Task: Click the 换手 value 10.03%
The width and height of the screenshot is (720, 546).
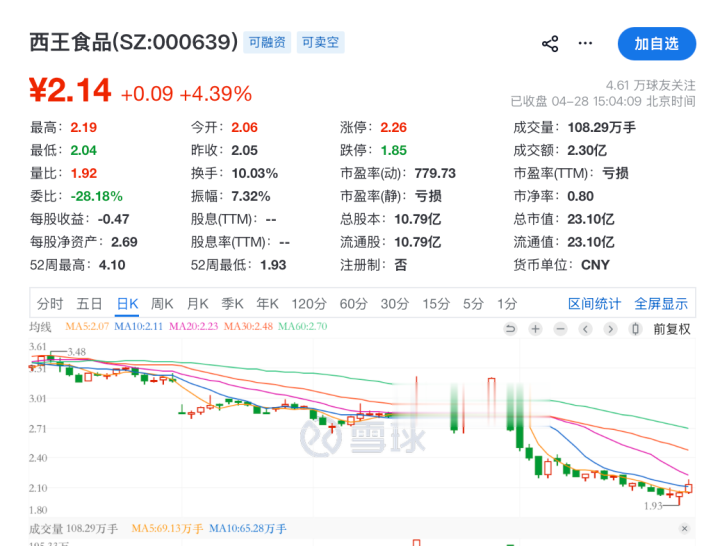Action: point(255,173)
